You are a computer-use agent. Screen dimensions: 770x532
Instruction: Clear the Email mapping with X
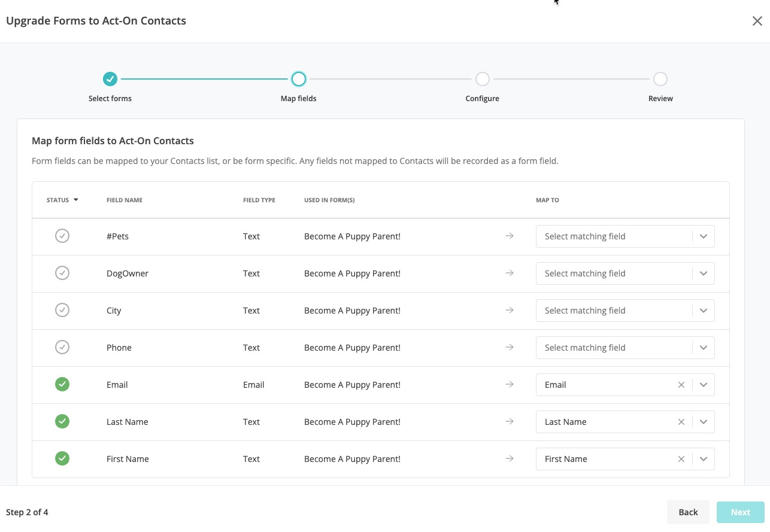pyautogui.click(x=681, y=385)
